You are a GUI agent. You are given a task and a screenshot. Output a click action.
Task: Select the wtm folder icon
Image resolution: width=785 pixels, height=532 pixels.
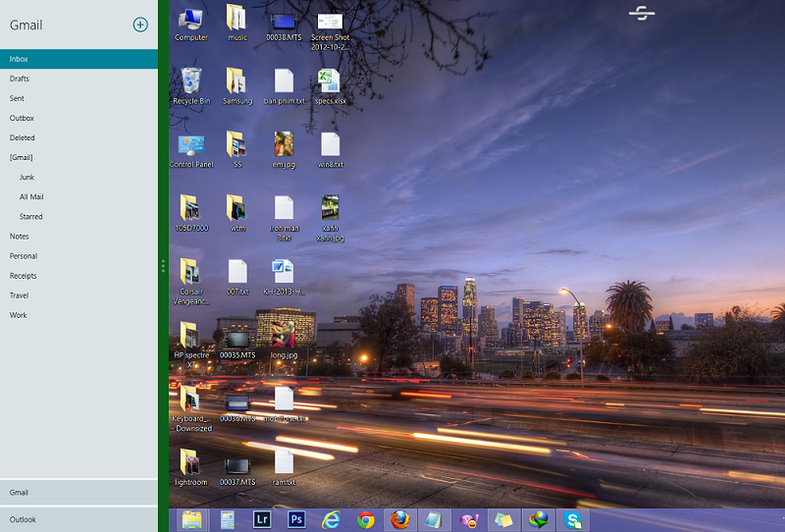coord(237,213)
